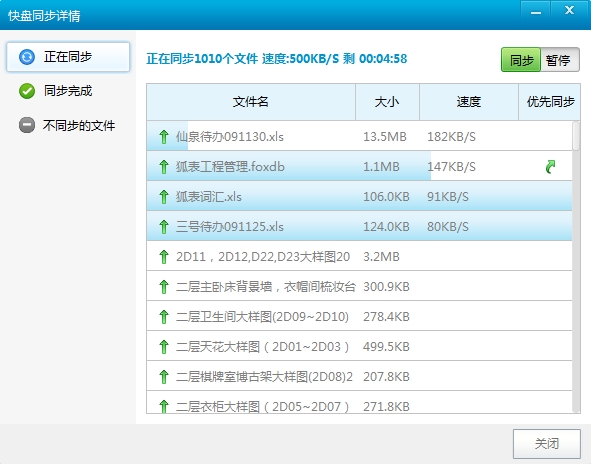This screenshot has width=591, height=464.
Task: Click the blue sync icon beside 正在同步
Action: click(x=27, y=57)
